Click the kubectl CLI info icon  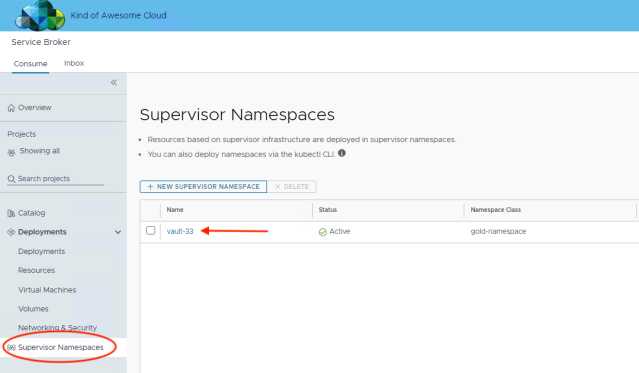point(342,153)
